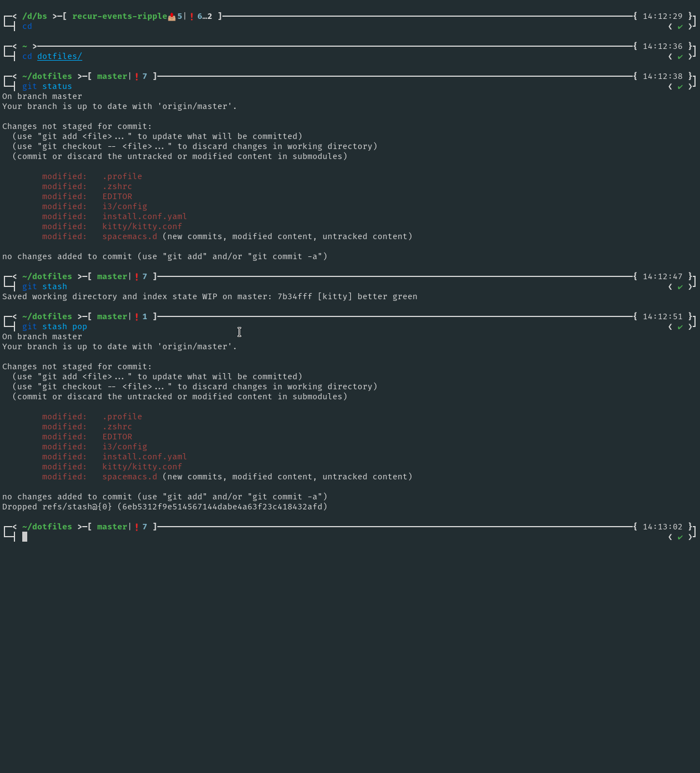Screen dimensions: 700x773
Task: Click 'master' in the 14:12:38 prompt
Action: point(112,76)
